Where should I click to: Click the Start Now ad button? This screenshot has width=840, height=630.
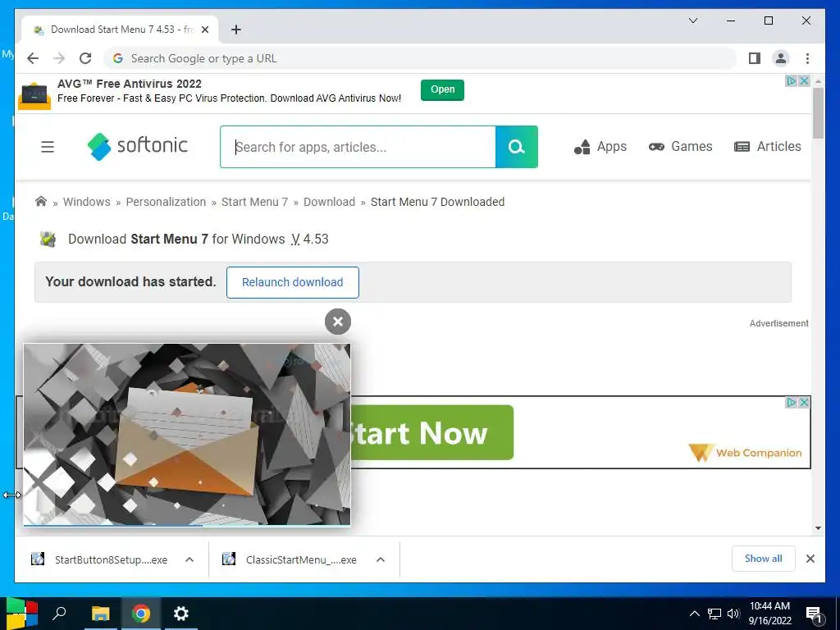tap(431, 432)
